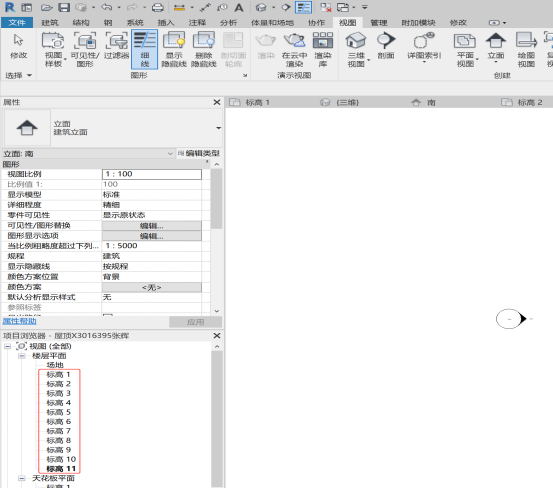
Task: Switch to 标高 1 view tab
Action: [x=257, y=102]
